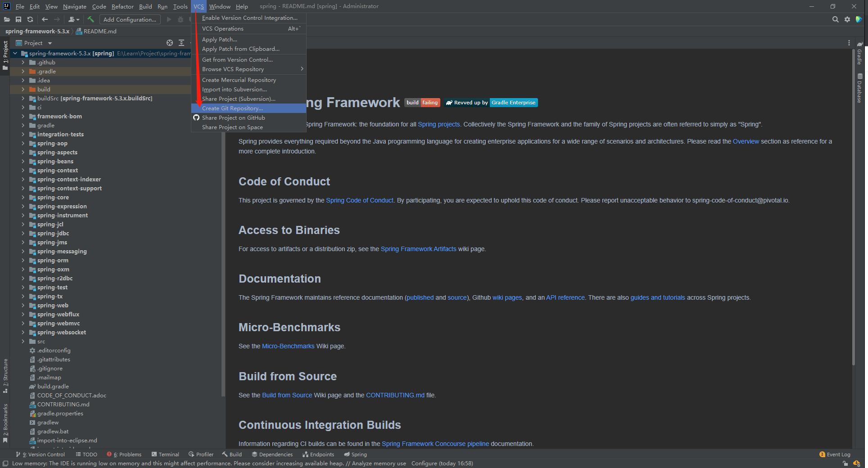Click the editor kebab options icon

tap(849, 43)
